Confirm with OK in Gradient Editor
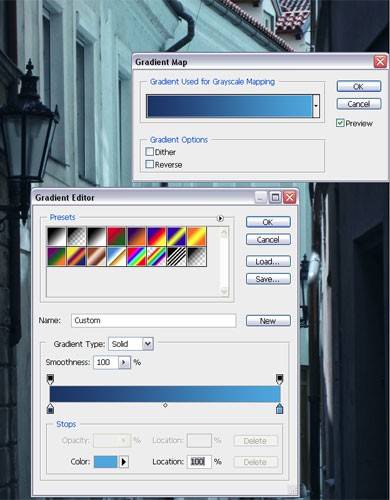The image size is (390, 500). click(268, 222)
